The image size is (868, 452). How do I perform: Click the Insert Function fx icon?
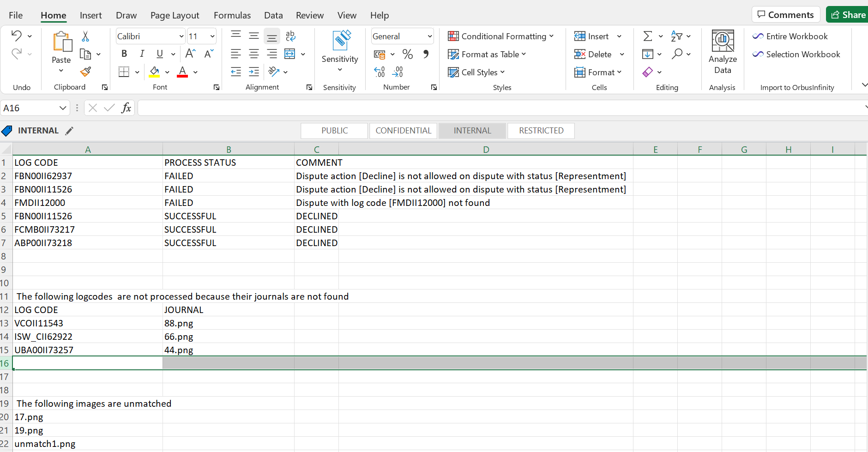click(126, 108)
